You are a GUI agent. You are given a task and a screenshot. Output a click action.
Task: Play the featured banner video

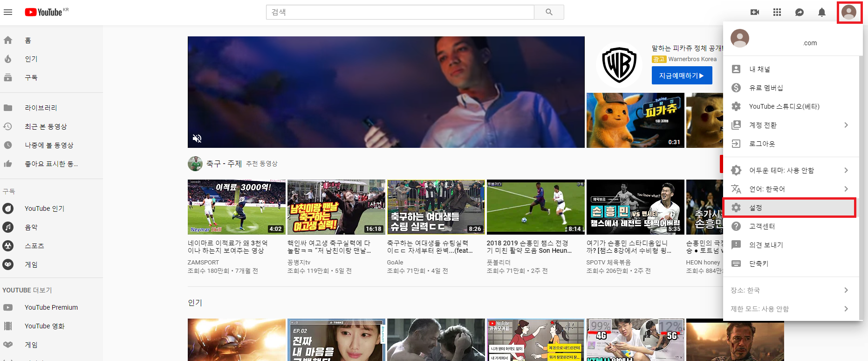386,92
